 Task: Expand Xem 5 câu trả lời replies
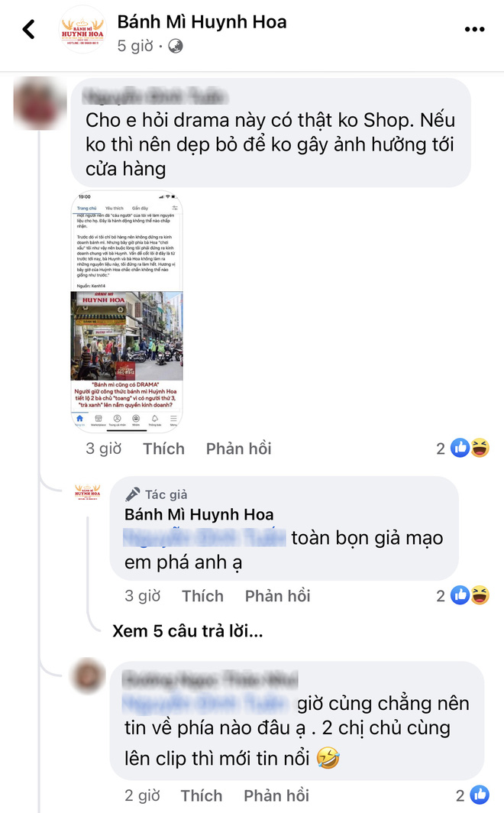pos(188,631)
